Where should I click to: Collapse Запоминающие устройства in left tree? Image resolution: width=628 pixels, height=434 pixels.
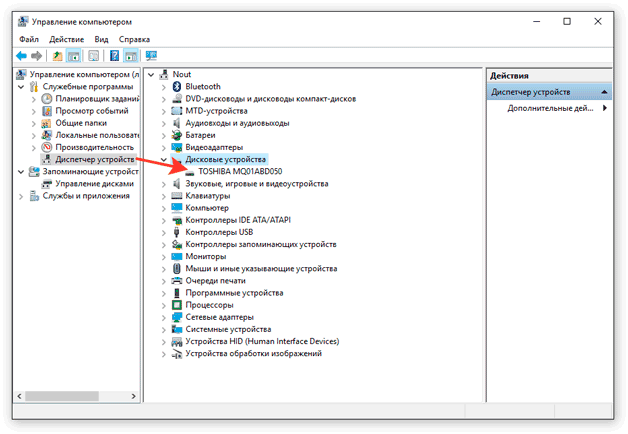click(x=21, y=172)
